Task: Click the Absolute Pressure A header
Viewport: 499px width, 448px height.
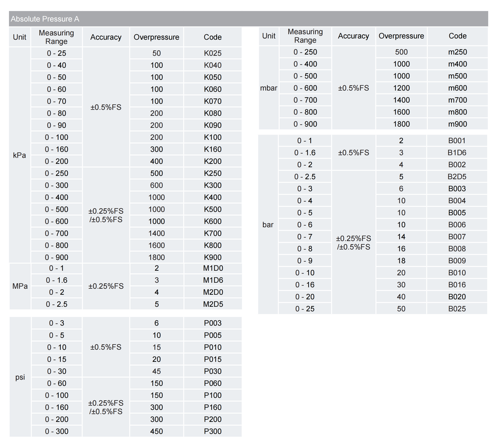Action: click(45, 19)
